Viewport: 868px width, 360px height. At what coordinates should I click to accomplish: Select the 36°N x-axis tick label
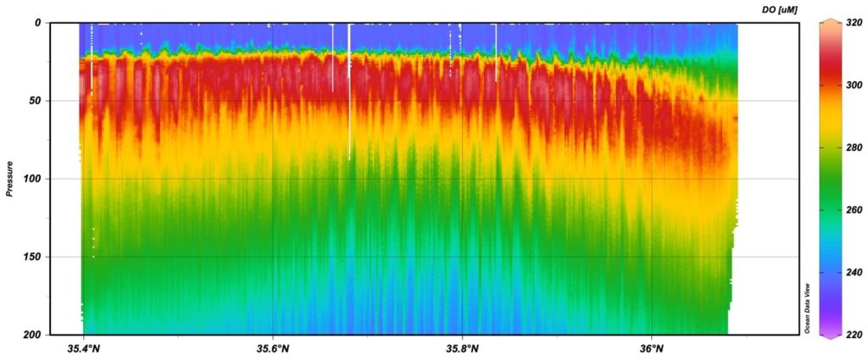pos(651,349)
